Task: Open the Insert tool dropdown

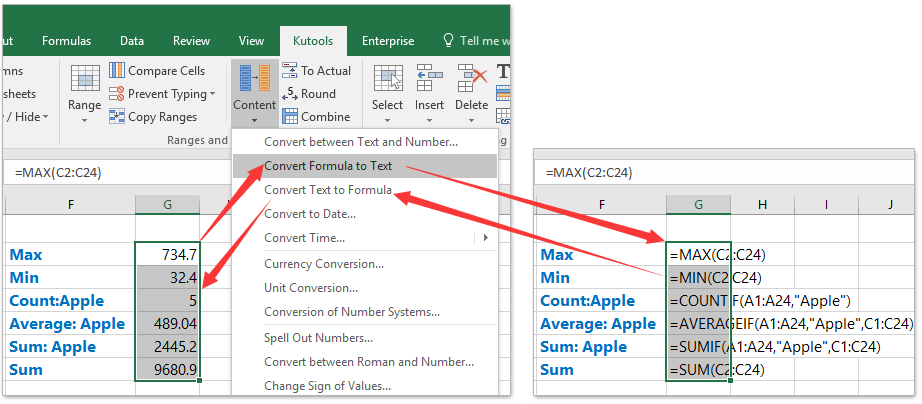Action: click(429, 93)
